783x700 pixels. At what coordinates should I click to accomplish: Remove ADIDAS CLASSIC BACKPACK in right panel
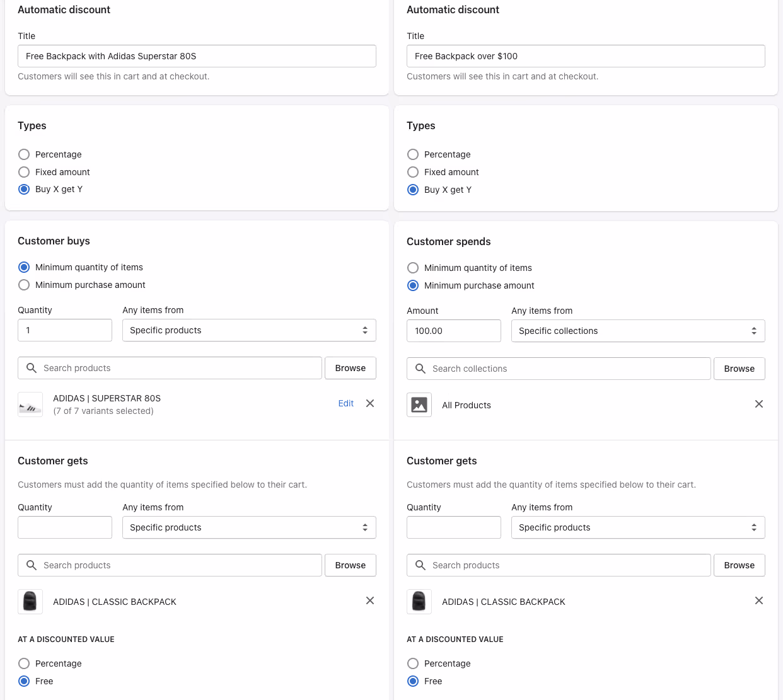[x=759, y=600]
